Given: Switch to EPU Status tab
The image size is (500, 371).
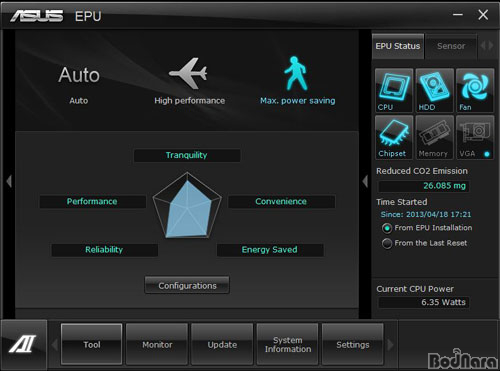Looking at the screenshot, I should [398, 46].
